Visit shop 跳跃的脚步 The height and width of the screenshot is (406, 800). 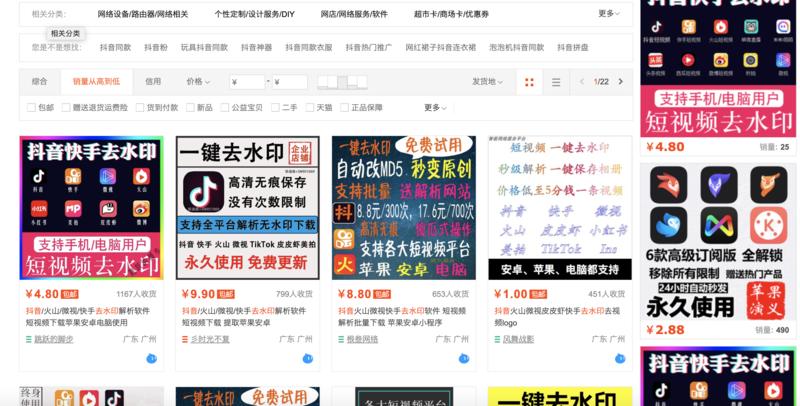(54, 339)
